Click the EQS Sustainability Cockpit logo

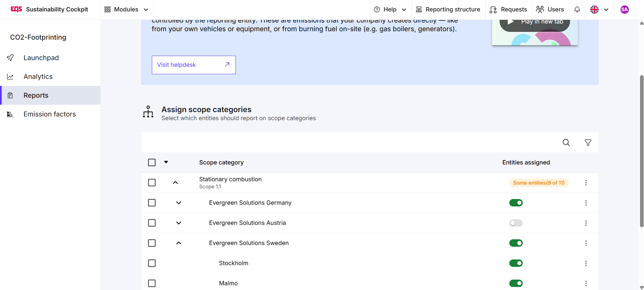coord(49,9)
